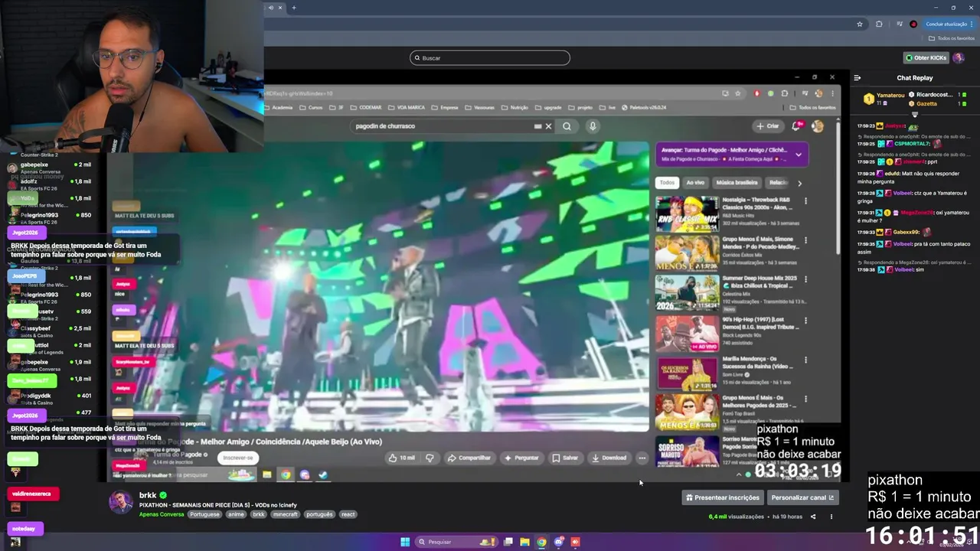Click the Apenas Conversa category link

[x=162, y=514]
